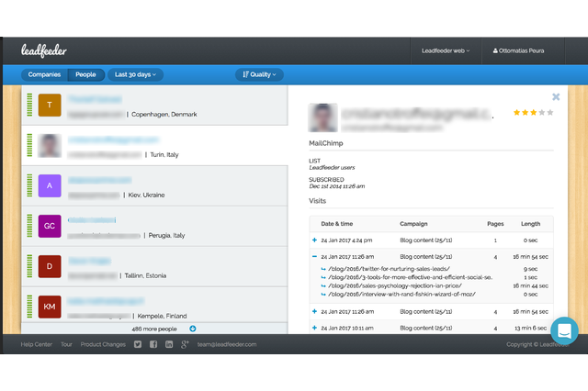Open the LinkedIn icon in footer
Screen dimensions: 588x391
[x=169, y=344]
